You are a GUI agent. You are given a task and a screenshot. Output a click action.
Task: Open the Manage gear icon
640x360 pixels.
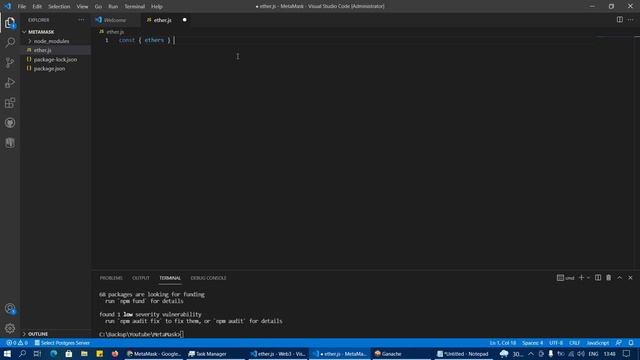tap(10, 328)
